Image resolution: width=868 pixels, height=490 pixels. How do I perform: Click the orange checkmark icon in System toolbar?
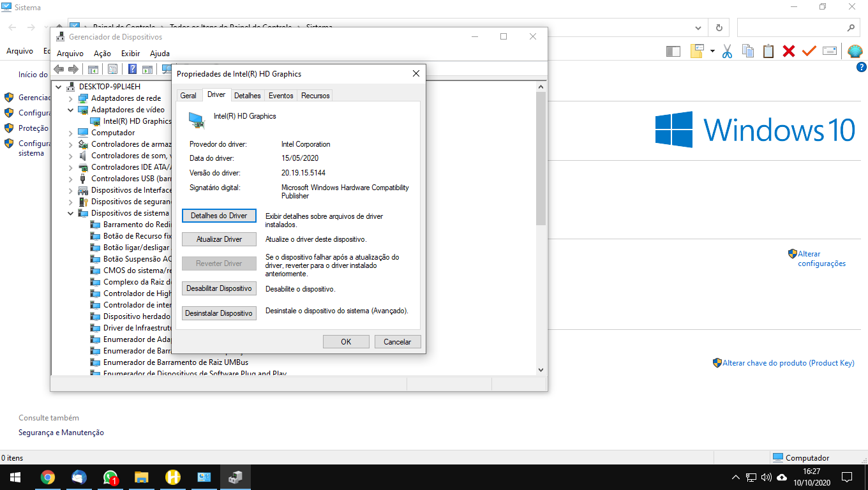[809, 51]
